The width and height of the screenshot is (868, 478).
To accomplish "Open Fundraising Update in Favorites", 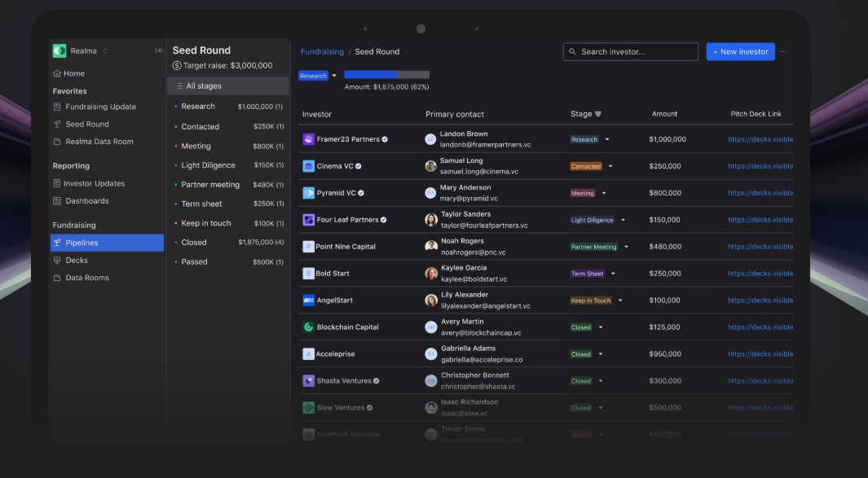I will click(x=95, y=107).
